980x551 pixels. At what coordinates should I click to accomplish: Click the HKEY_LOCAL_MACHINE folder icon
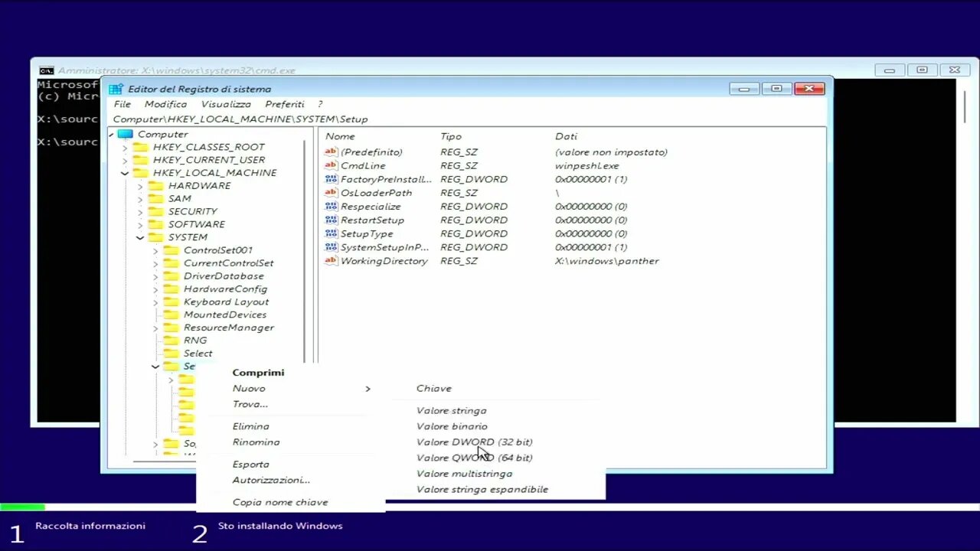(x=140, y=173)
